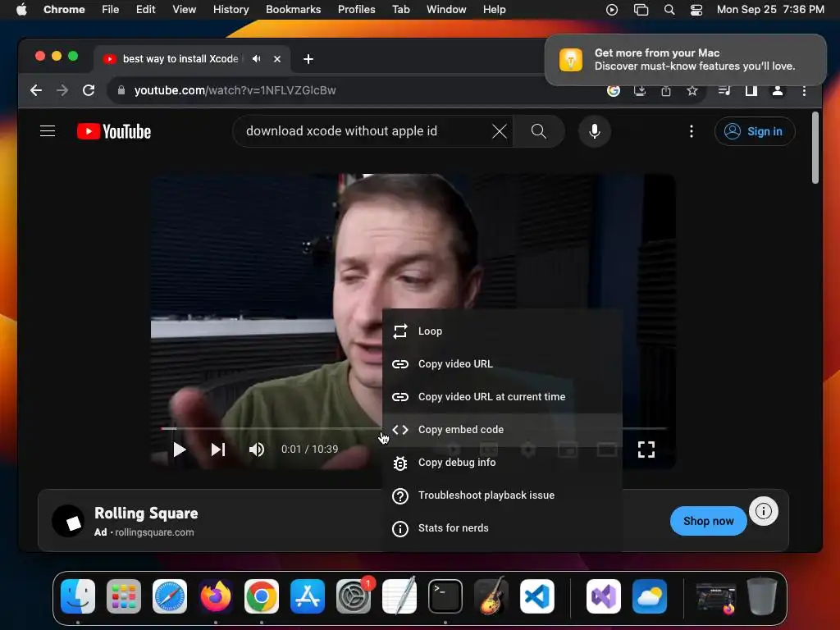Launch Safari from the Dock
The width and height of the screenshot is (840, 630).
(170, 596)
